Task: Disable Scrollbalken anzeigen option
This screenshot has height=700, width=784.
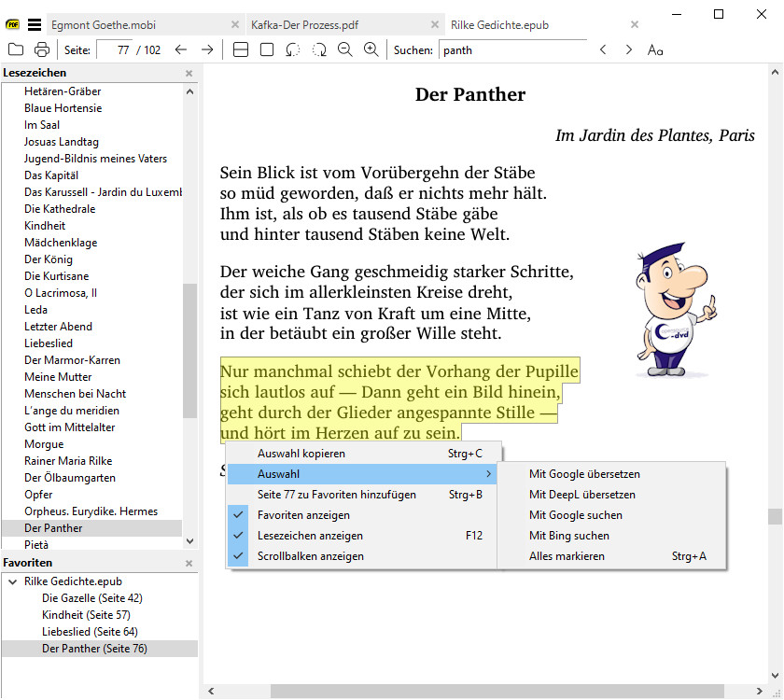Action: (x=311, y=556)
